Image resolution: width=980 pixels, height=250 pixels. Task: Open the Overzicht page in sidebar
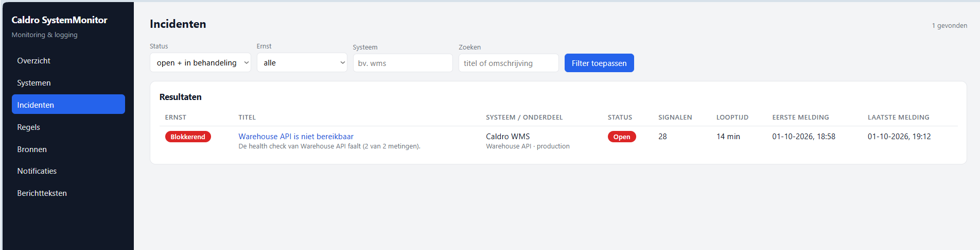(x=68, y=61)
